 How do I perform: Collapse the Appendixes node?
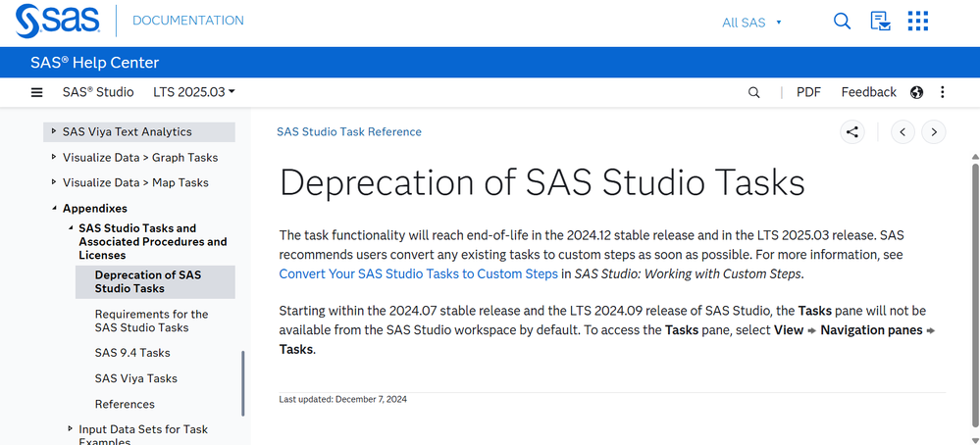coord(54,209)
